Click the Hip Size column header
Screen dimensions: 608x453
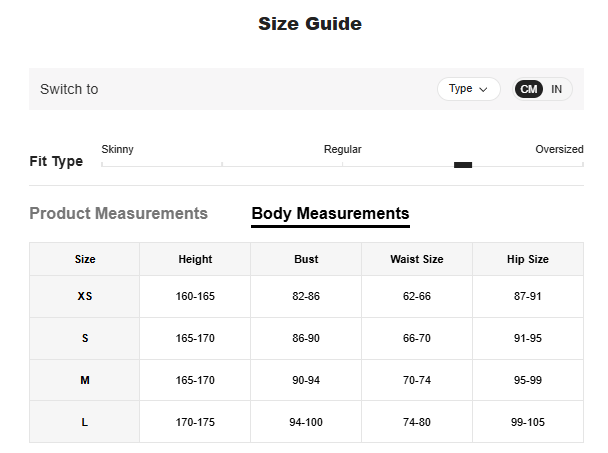pos(527,259)
